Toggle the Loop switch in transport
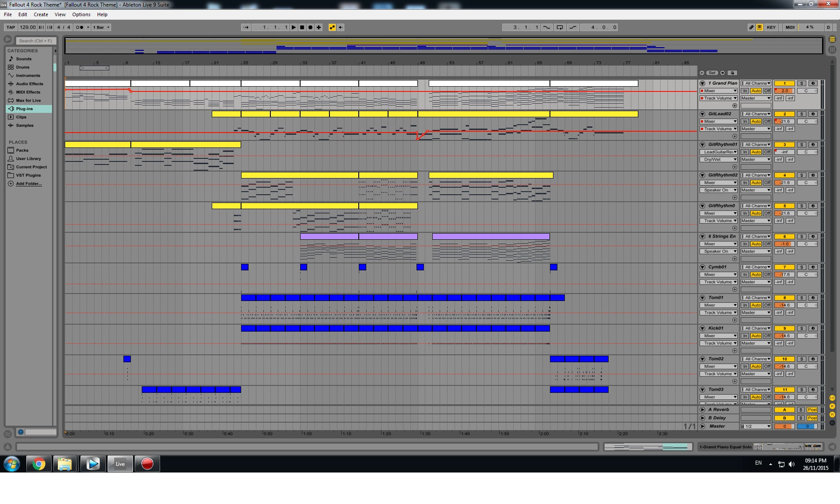This screenshot has width=840, height=504. click(x=560, y=27)
